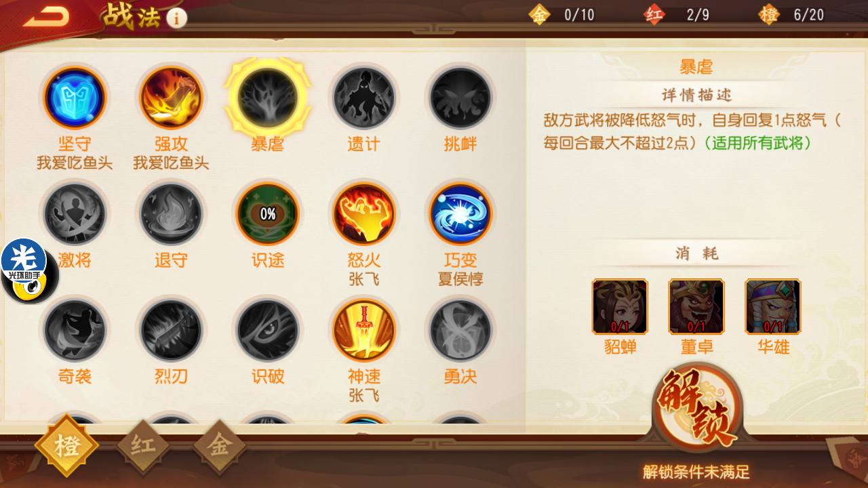Pick the 怒火 fire fist skill icon
This screenshot has width=868, height=488.
point(364,214)
